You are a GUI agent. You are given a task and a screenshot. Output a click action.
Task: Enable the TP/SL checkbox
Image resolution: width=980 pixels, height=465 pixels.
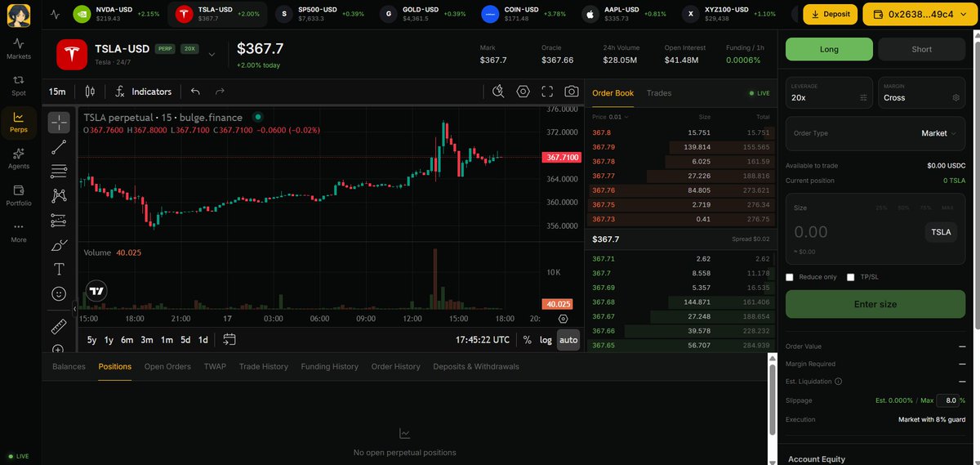(x=851, y=277)
